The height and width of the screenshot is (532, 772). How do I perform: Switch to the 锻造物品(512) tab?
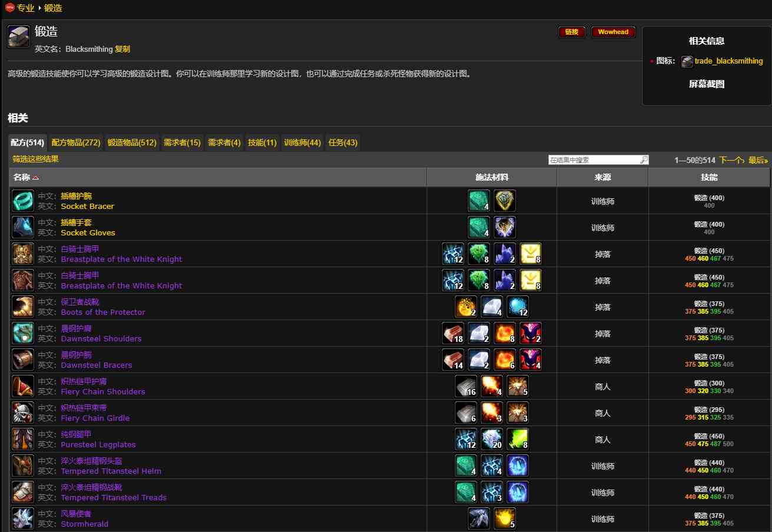click(x=132, y=142)
